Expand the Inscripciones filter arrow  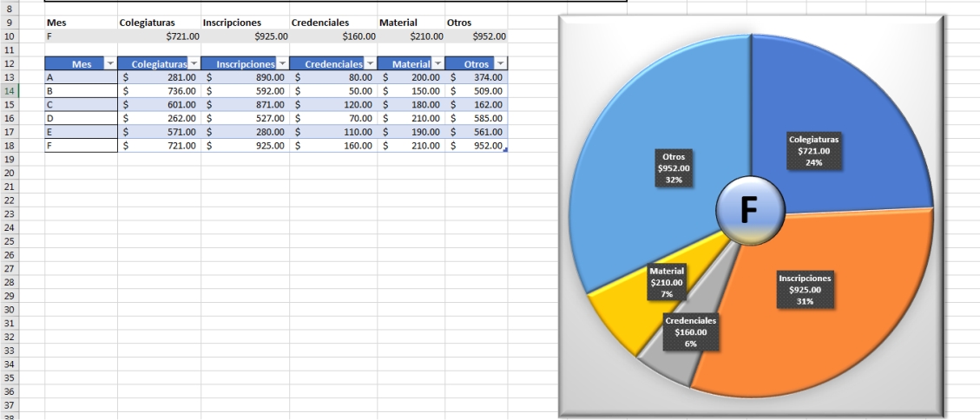click(x=281, y=63)
